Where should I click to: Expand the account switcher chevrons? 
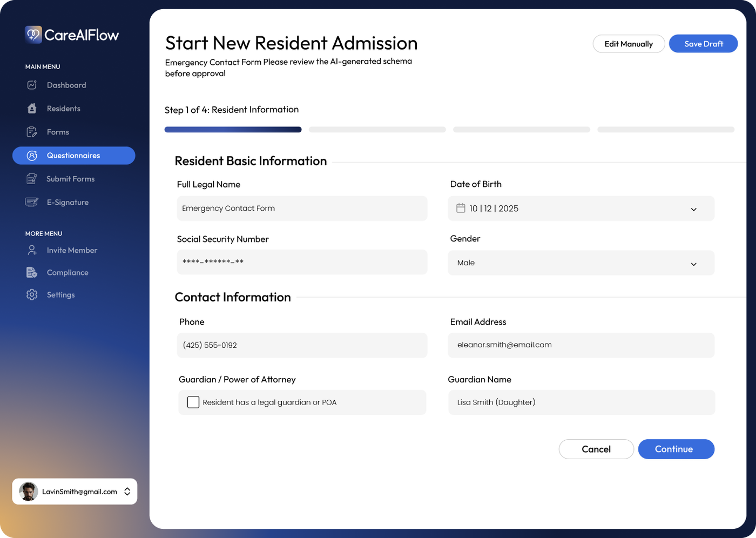pos(127,492)
